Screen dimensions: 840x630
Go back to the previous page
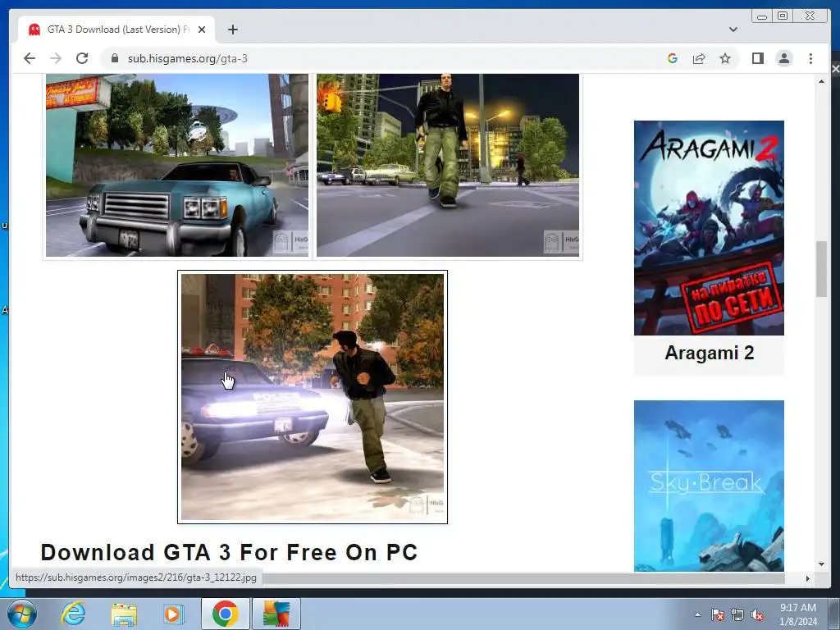(30, 58)
